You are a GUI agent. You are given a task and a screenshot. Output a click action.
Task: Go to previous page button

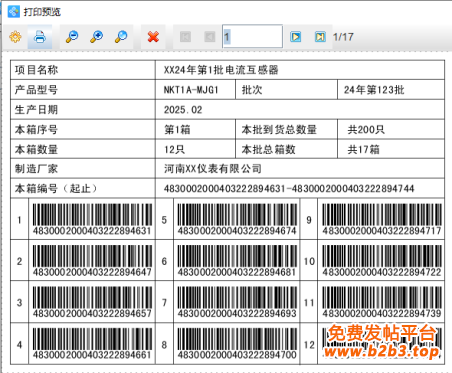click(x=210, y=37)
